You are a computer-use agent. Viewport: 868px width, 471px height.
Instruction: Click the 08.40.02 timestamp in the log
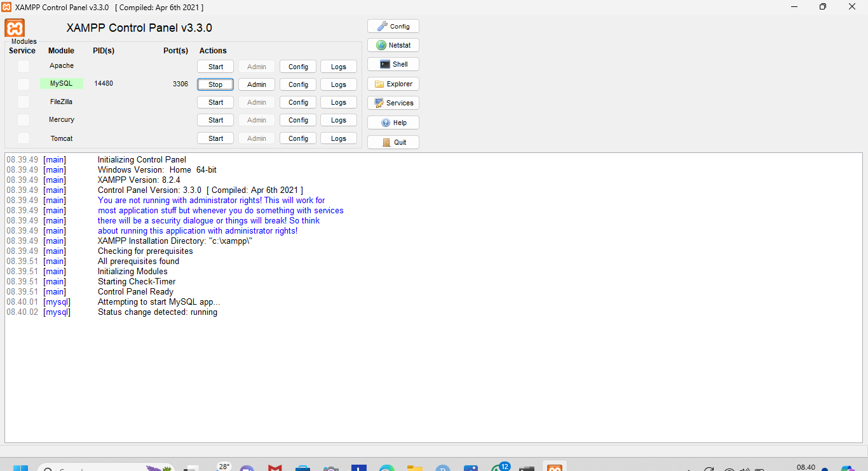pos(22,312)
